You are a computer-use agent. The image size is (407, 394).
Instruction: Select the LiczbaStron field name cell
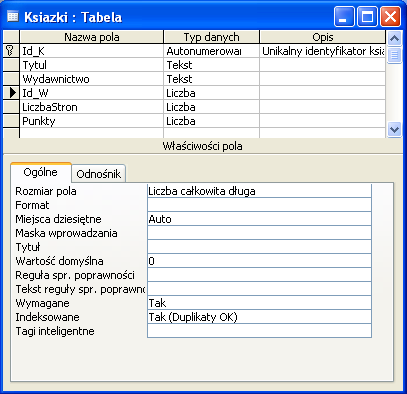tap(92, 107)
